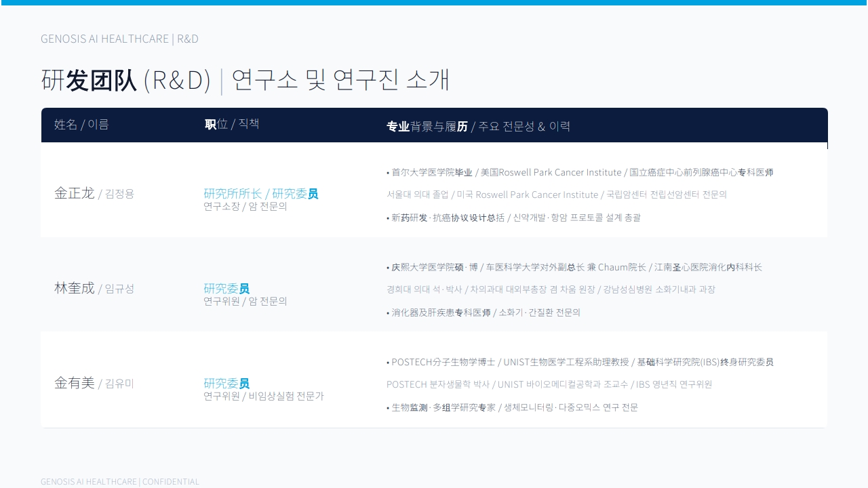868x488 pixels.
Task: Click the 연구소장 / 암 전문의 subtitle
Action: pyautogui.click(x=245, y=206)
